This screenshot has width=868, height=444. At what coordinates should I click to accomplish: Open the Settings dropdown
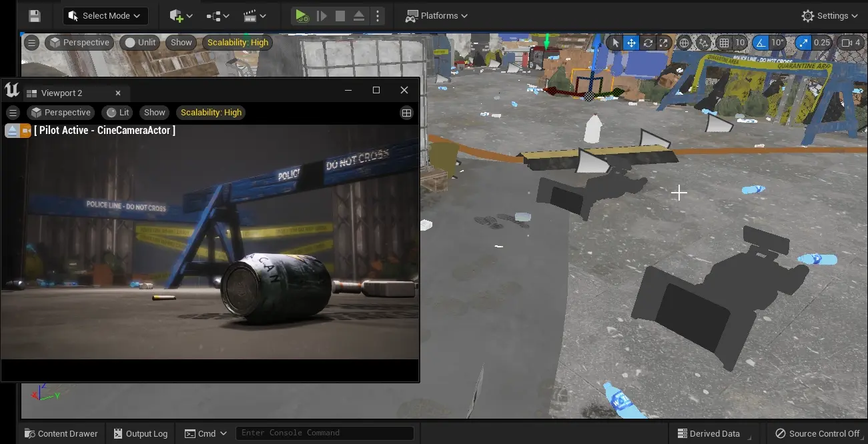click(x=830, y=16)
